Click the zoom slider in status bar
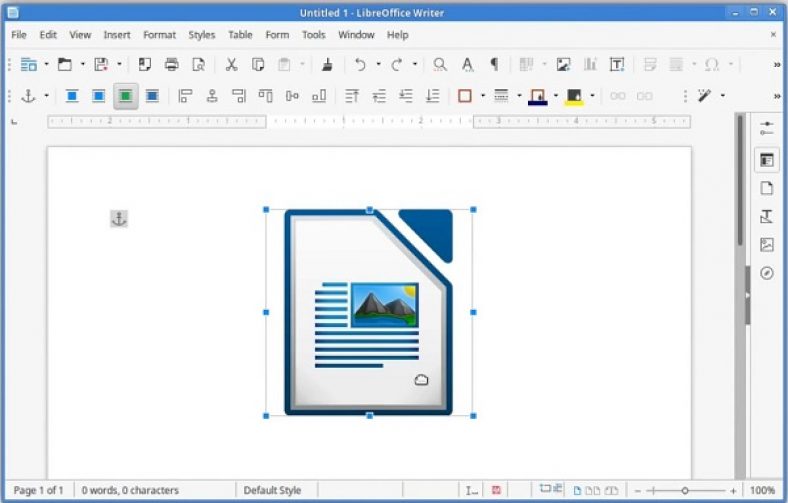Screen dimensions: 788x503 685,490
